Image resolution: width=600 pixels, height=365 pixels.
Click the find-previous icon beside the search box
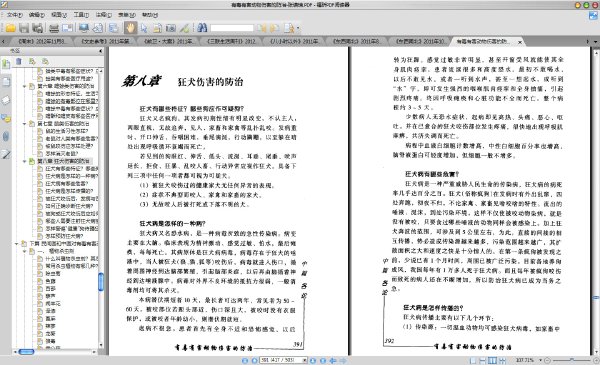(262, 28)
